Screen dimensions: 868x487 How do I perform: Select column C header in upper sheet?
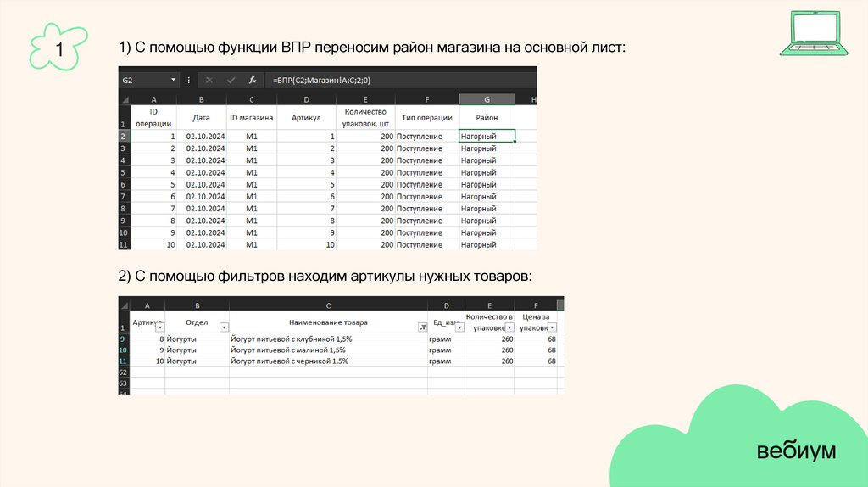tap(251, 100)
